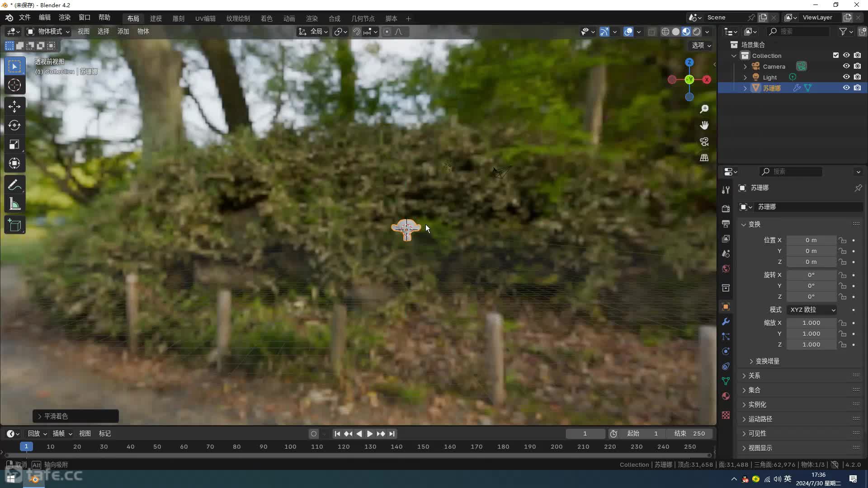The width and height of the screenshot is (868, 488).
Task: Activate the Scale tool
Action: [14, 144]
